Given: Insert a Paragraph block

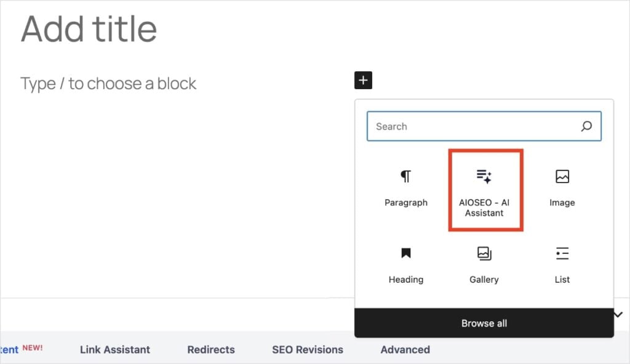Looking at the screenshot, I should 405,188.
